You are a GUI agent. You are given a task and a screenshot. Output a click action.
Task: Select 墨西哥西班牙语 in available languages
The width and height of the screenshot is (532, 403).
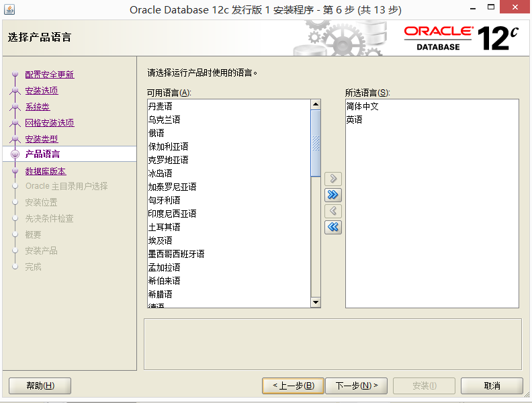[x=229, y=254]
